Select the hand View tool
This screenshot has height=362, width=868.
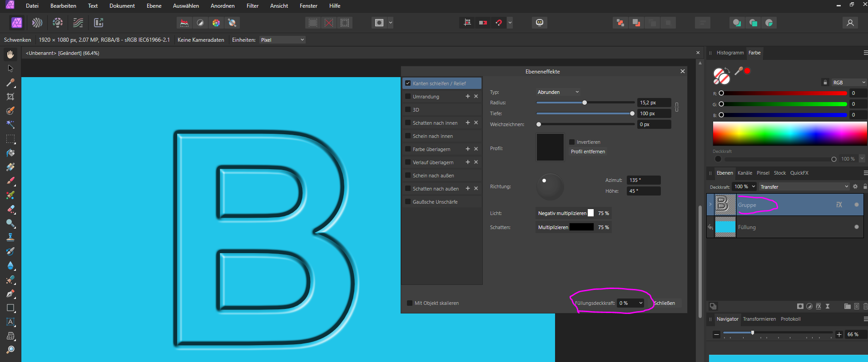point(10,54)
